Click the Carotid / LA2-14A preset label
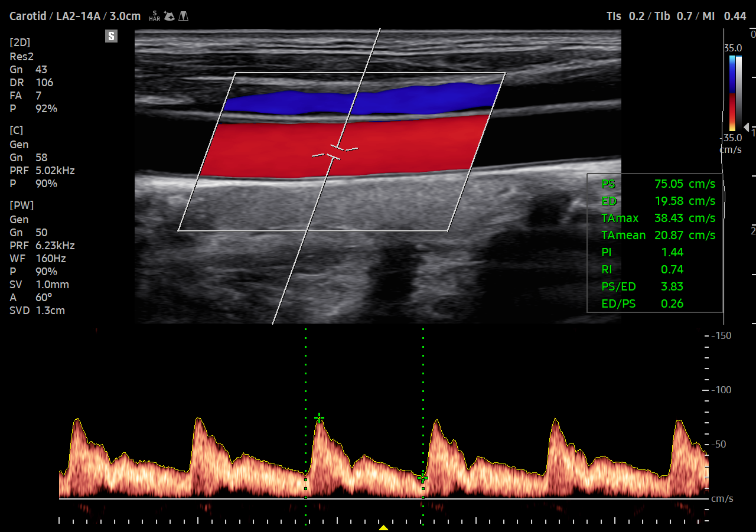 pyautogui.click(x=75, y=16)
